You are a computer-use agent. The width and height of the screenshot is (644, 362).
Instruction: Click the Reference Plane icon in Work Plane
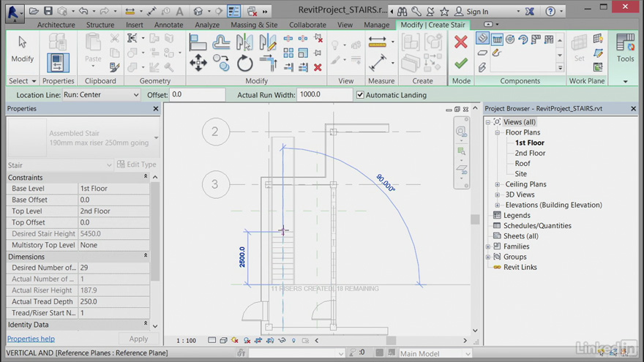598,53
